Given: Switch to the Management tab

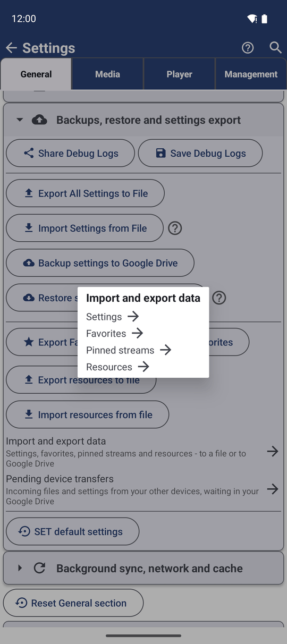Looking at the screenshot, I should (x=251, y=74).
